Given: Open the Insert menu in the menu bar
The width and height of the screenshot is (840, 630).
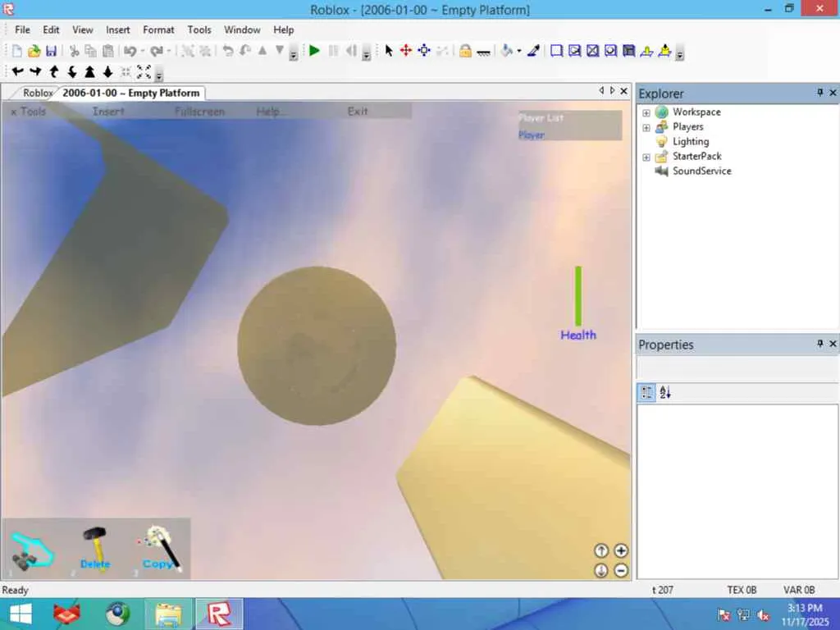Looking at the screenshot, I should pyautogui.click(x=117, y=30).
